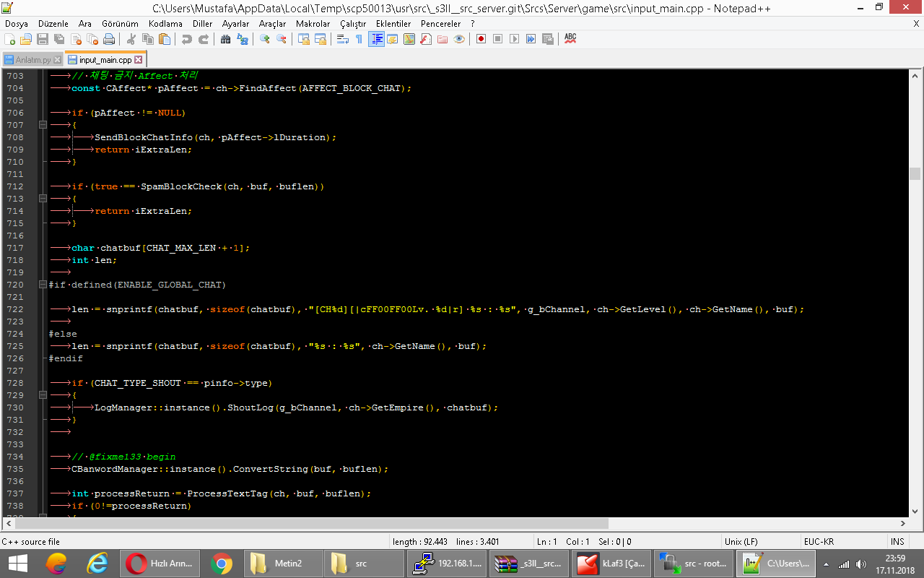Screen dimensions: 924x578
Task: Open the 192.168.1 PuTTY taskbar item
Action: [445, 564]
